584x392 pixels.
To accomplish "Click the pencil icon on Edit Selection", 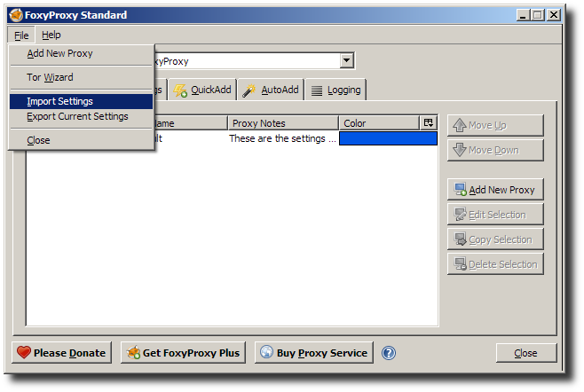I will pos(461,214).
